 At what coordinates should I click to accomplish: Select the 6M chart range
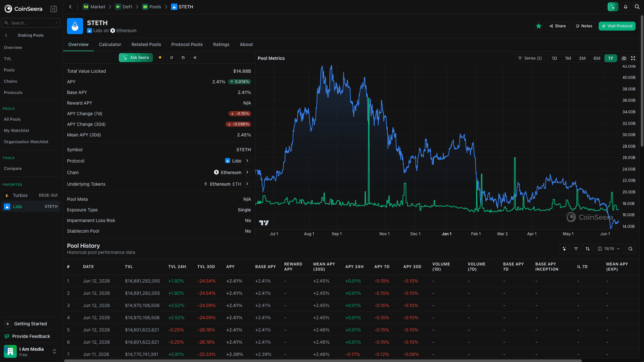pos(597,58)
